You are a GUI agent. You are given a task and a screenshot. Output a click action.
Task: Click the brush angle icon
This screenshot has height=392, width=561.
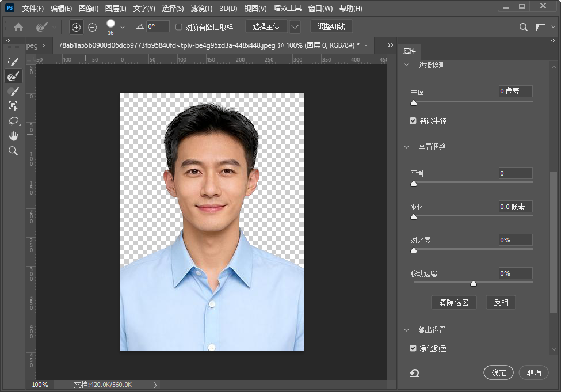pyautogui.click(x=140, y=26)
